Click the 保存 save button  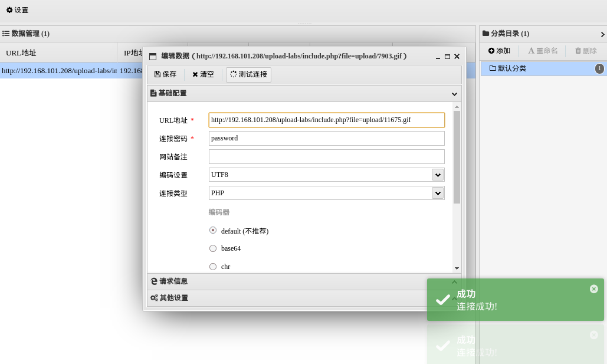point(165,74)
